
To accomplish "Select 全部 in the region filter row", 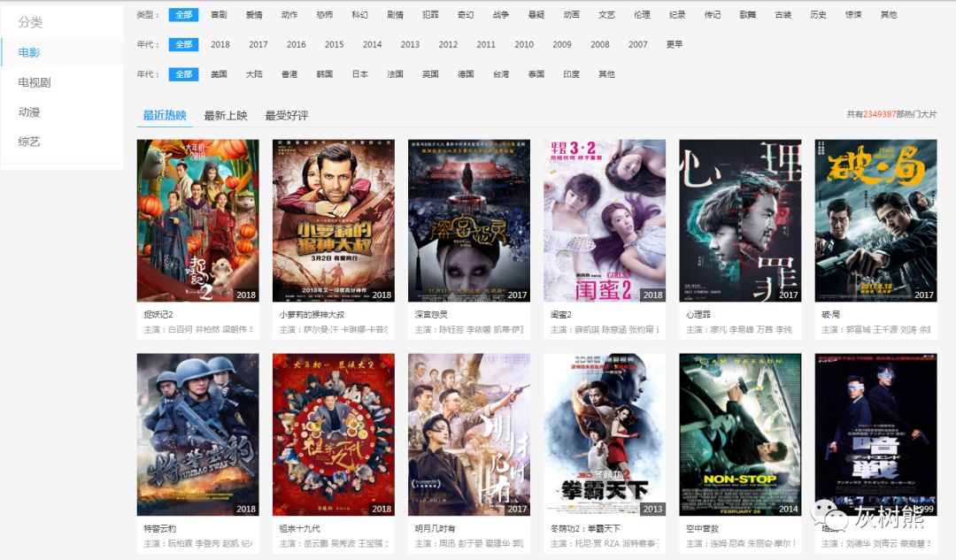I will [183, 74].
